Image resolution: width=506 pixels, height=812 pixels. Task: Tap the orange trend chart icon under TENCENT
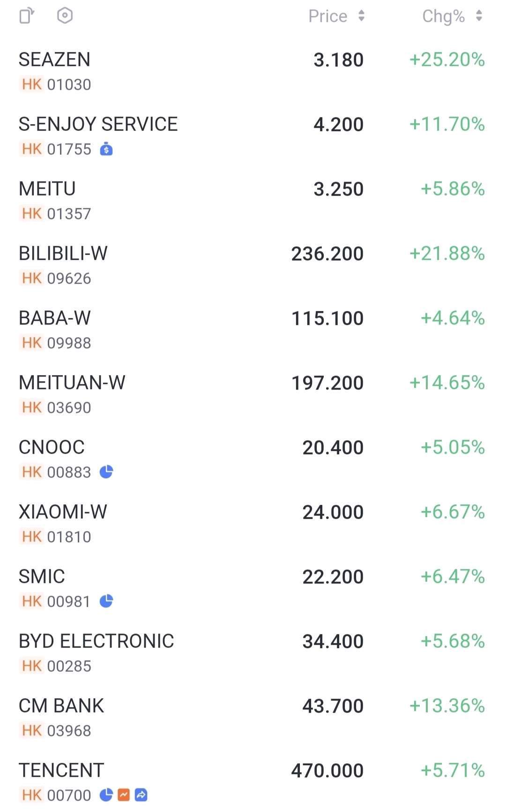point(124,795)
